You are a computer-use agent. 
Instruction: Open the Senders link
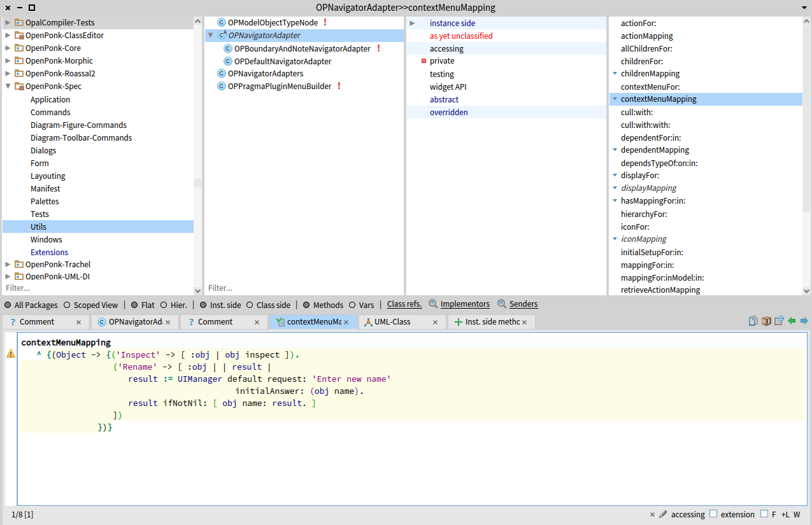coord(524,304)
